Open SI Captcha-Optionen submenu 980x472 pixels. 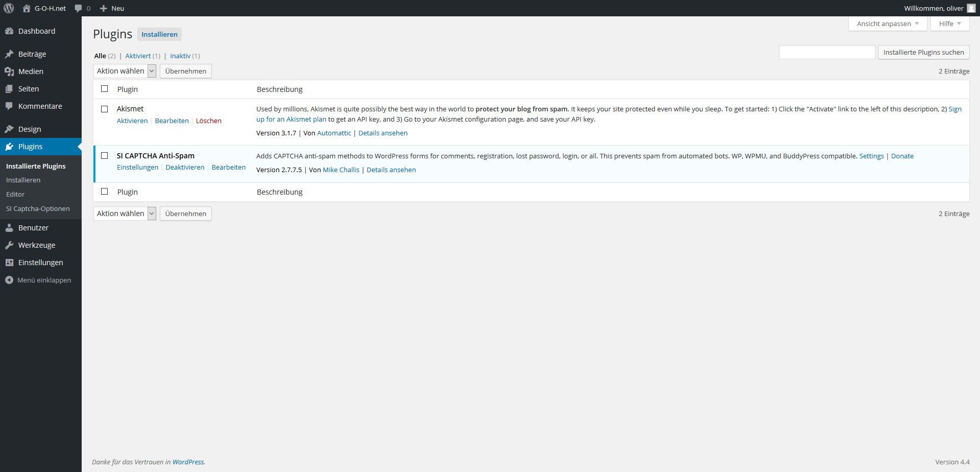38,209
